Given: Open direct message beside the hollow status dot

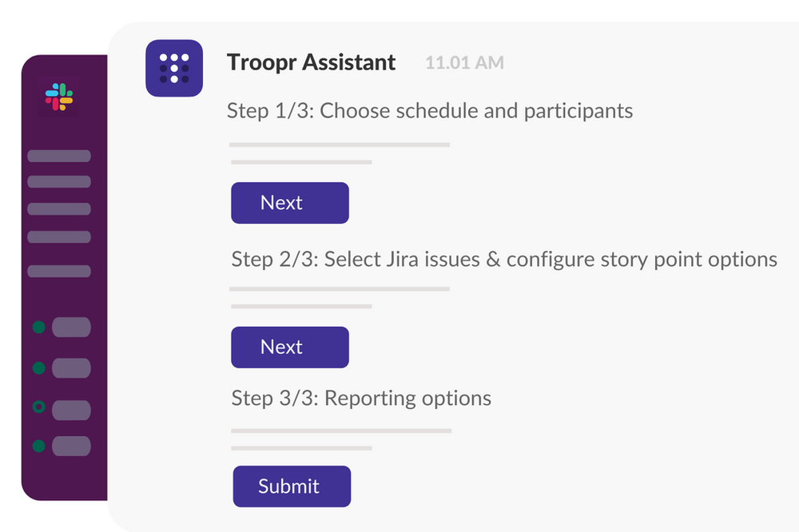Looking at the screenshot, I should (x=71, y=409).
